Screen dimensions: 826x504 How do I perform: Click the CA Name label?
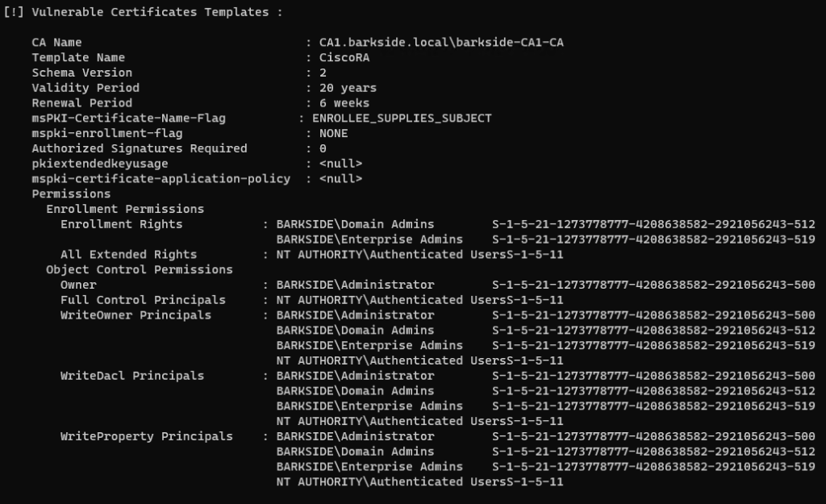click(56, 43)
